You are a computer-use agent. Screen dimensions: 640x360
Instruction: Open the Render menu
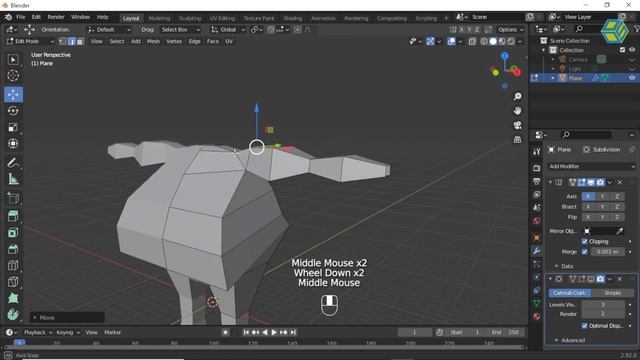pos(56,17)
